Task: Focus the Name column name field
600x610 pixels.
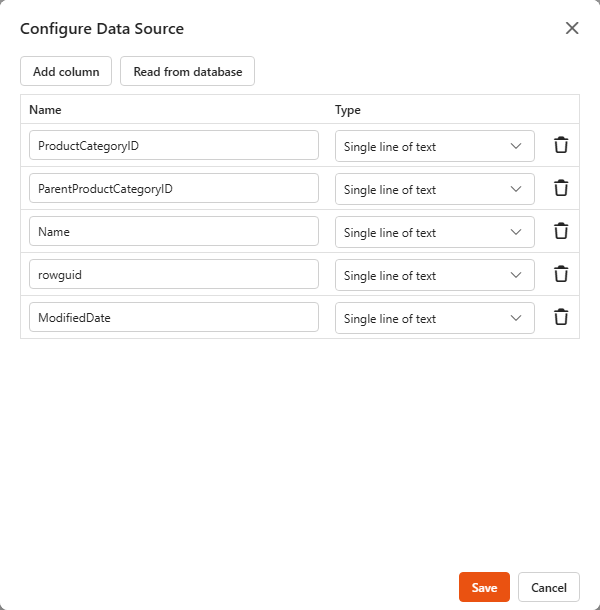Action: pos(174,231)
